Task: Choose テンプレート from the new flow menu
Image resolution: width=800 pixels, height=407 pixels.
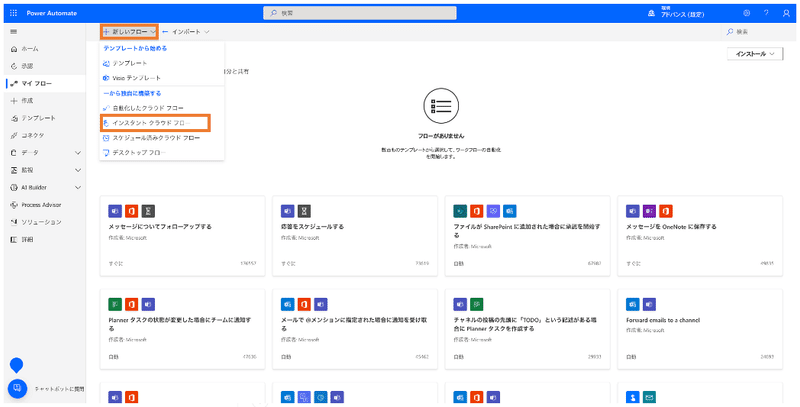Action: (x=162, y=63)
